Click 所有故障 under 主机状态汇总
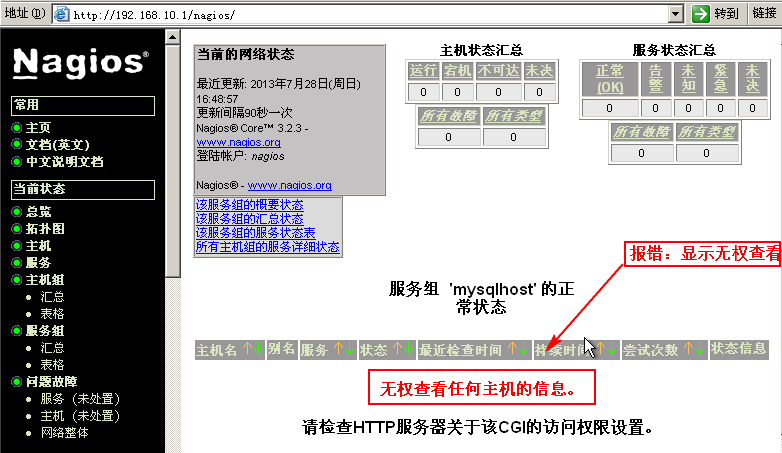782x453 pixels. pyautogui.click(x=449, y=116)
